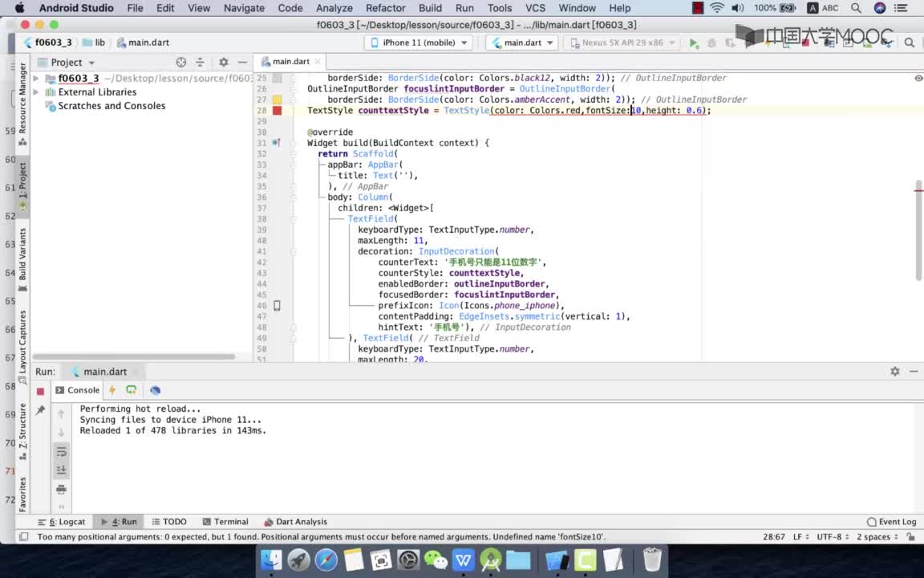Hide the Run tool window
The width and height of the screenshot is (924, 578).
click(914, 372)
